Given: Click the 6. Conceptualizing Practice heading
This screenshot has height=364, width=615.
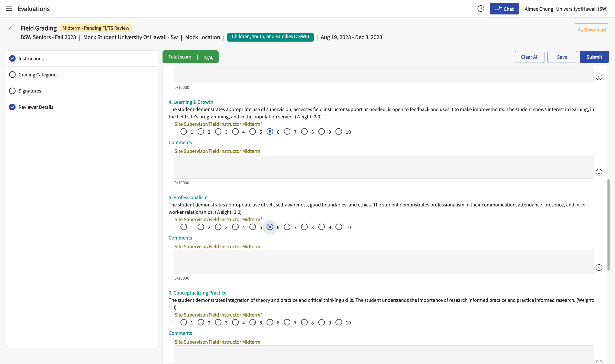Looking at the screenshot, I should pos(197,293).
